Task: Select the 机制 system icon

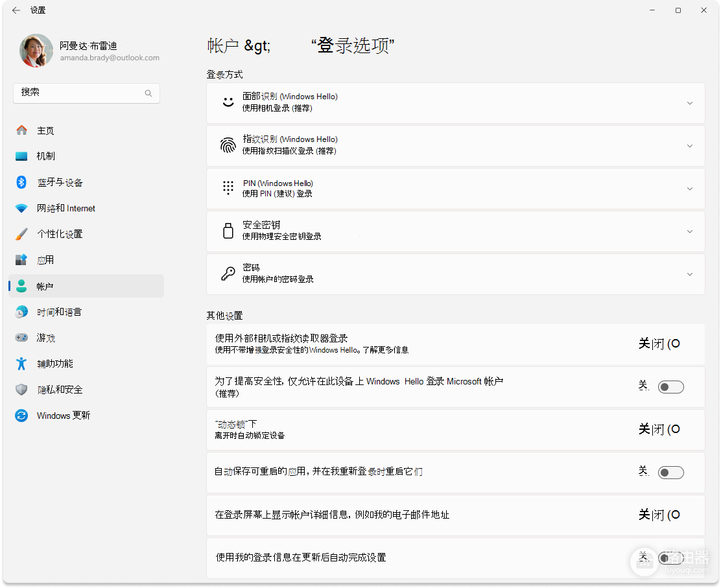Action: click(x=21, y=156)
